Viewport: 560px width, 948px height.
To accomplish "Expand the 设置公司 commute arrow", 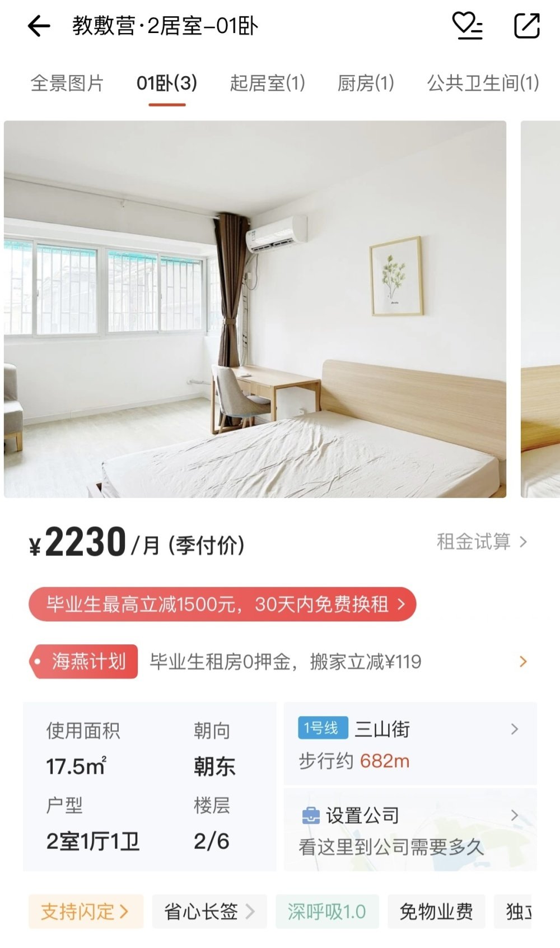I will click(x=514, y=815).
